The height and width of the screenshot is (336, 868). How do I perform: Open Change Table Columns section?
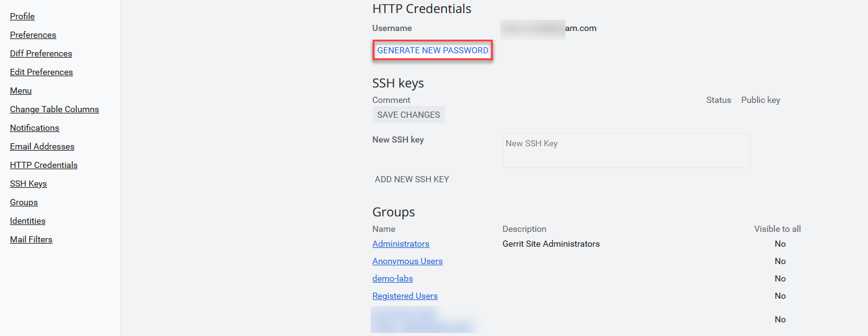[x=55, y=109]
